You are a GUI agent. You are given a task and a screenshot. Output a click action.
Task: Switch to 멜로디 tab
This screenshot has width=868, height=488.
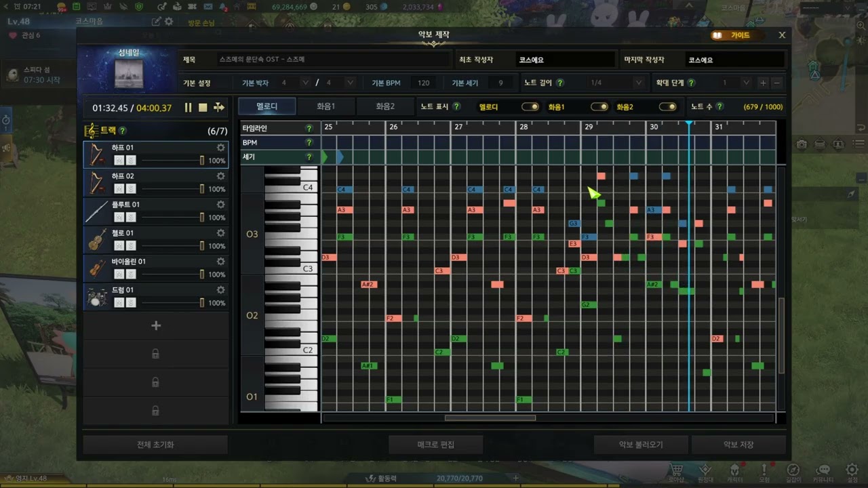[x=267, y=106]
